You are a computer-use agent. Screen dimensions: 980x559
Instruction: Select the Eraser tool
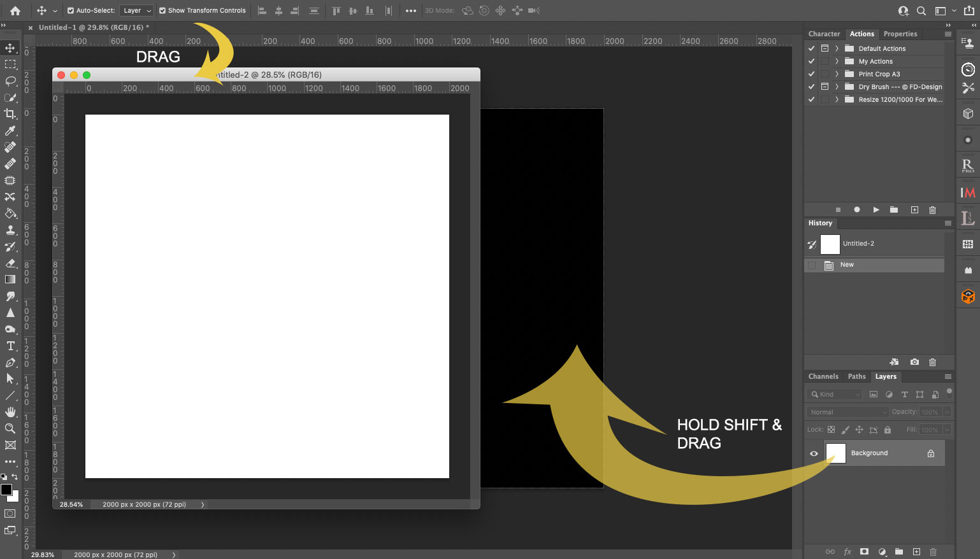click(10, 263)
